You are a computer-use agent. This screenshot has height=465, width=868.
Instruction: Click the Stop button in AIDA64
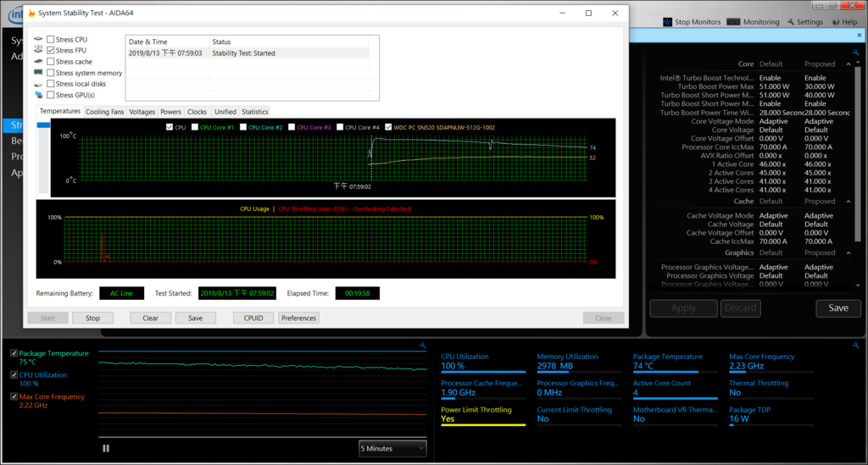[92, 318]
